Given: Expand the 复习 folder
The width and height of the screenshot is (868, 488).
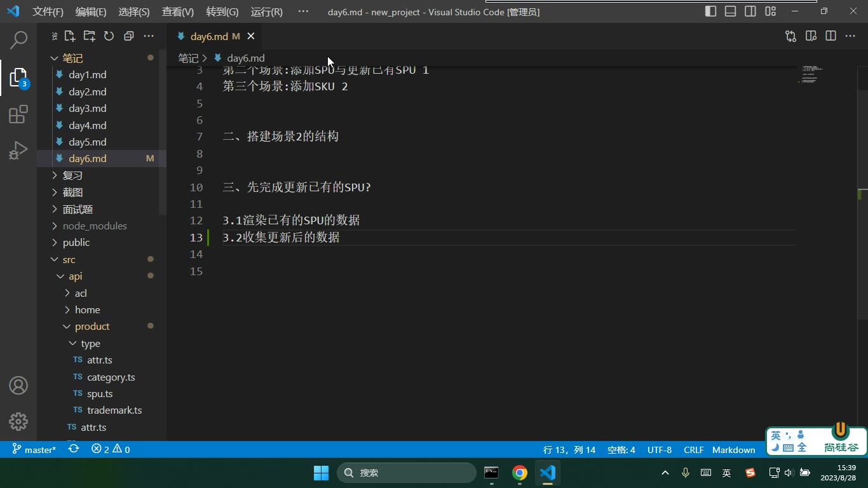Looking at the screenshot, I should 102,175.
